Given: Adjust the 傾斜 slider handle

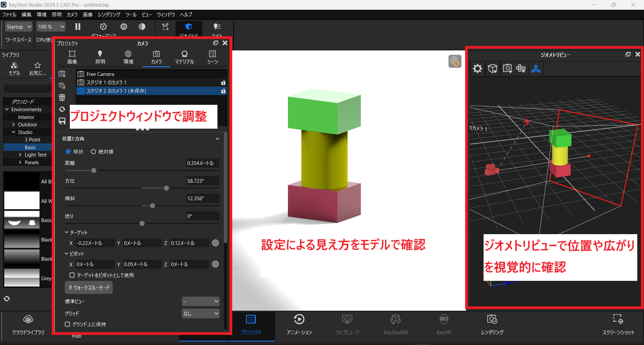Looking at the screenshot, I should point(153,206).
